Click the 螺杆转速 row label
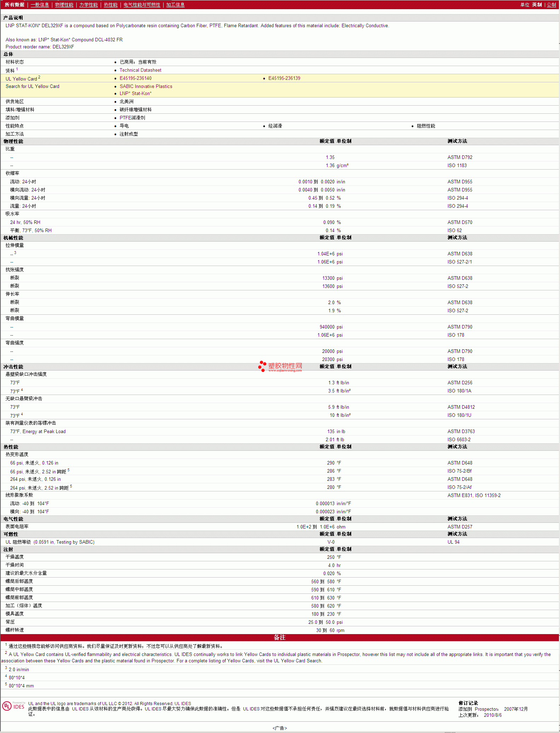The image size is (560, 733). coord(14,630)
